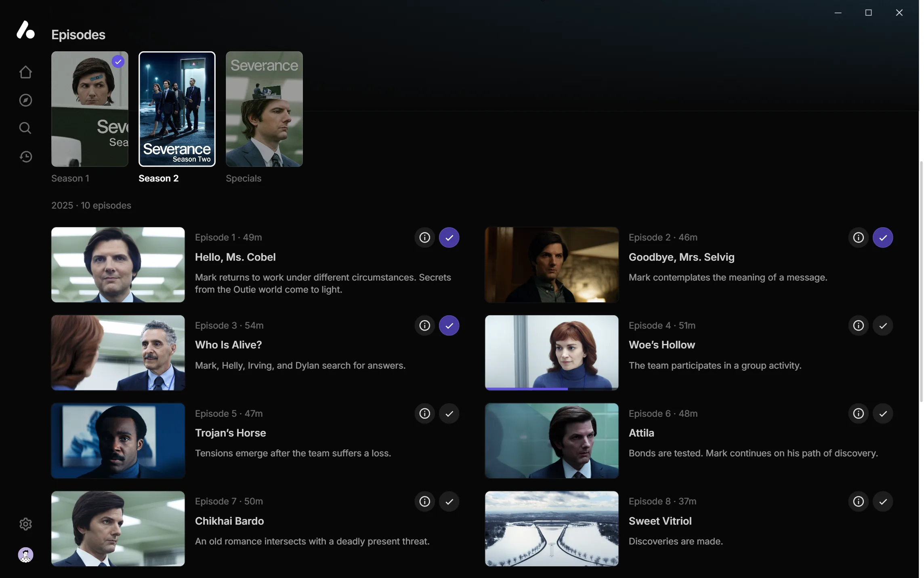Mark Episode 4 Woe's Hollow as watched
The image size is (924, 578).
[x=883, y=325]
